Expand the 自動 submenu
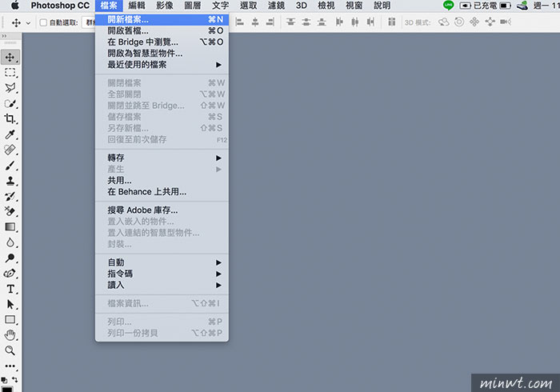560x392 pixels. pos(162,262)
